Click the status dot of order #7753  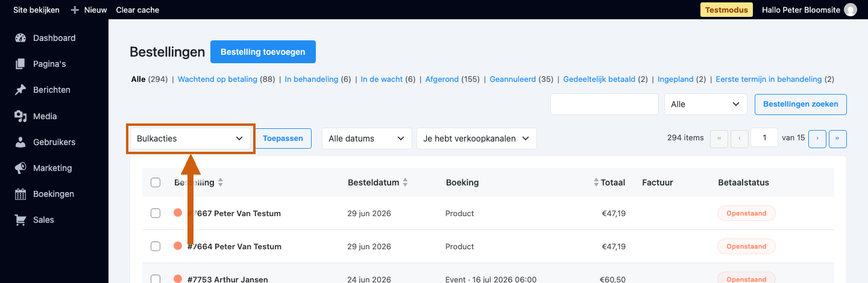click(x=177, y=278)
